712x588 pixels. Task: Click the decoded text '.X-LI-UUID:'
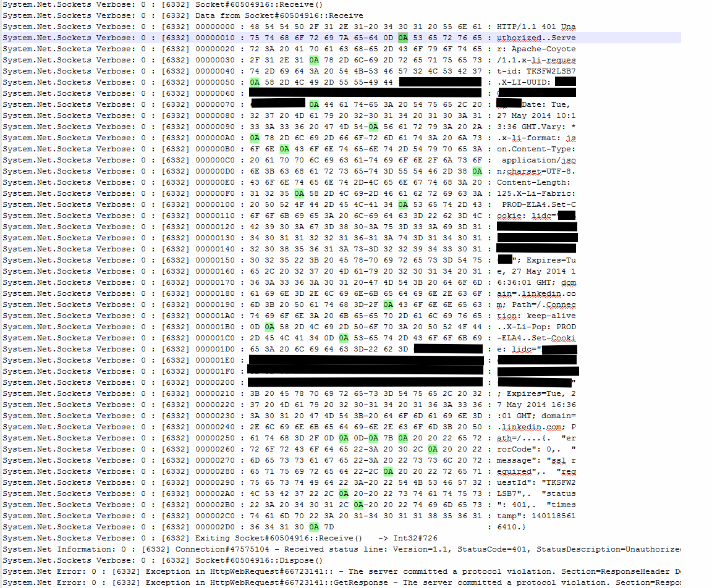(x=523, y=82)
